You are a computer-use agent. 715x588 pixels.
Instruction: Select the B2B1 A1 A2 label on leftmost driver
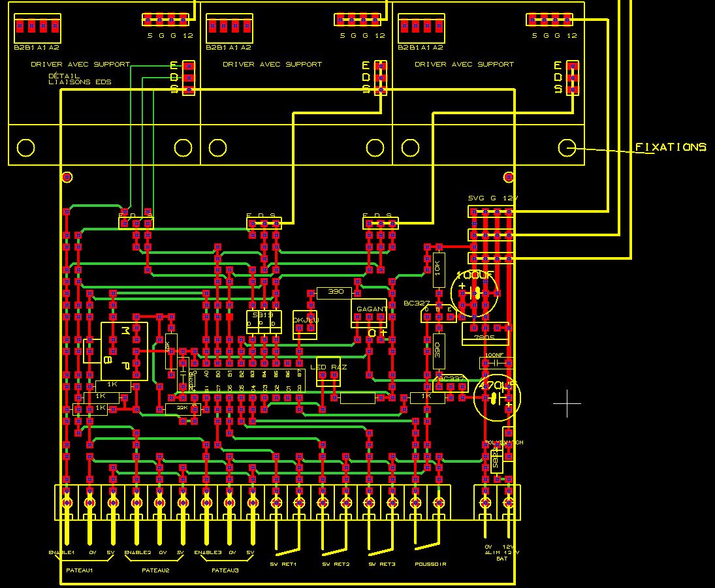tap(37, 47)
